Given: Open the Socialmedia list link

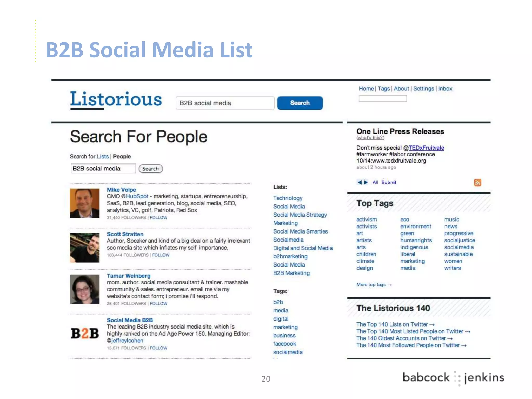Looking at the screenshot, I should (x=288, y=240).
